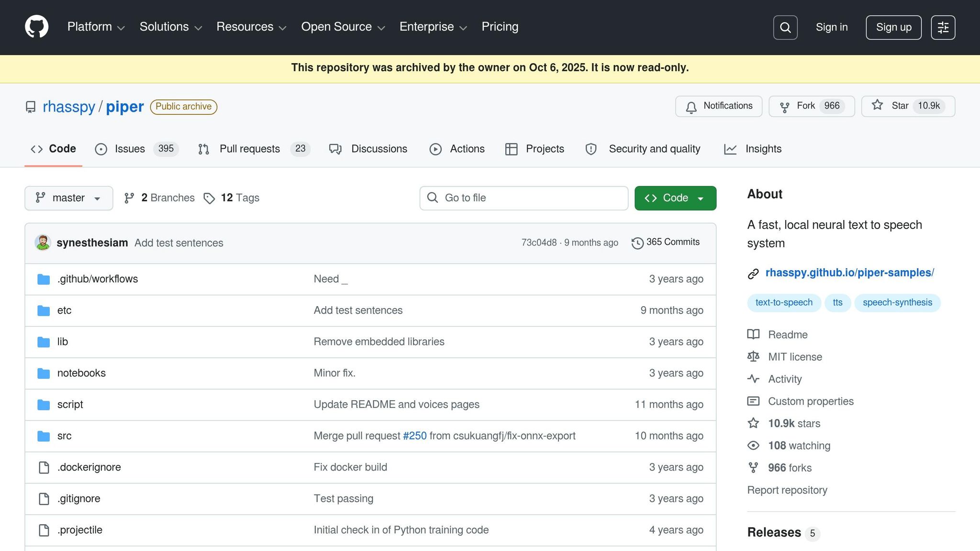Viewport: 980px width, 551px height.
Task: Open the Security and quality tab
Action: coord(643,149)
